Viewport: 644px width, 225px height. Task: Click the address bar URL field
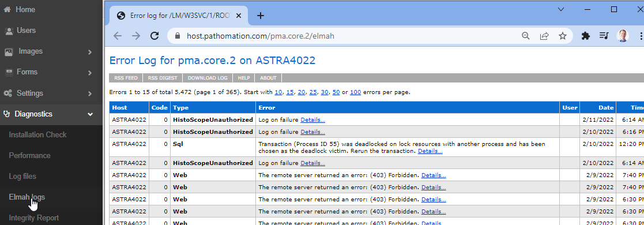click(345, 36)
